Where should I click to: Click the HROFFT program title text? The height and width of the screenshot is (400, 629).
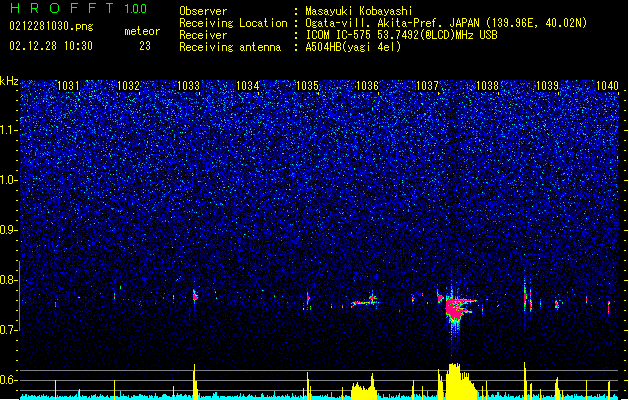pos(61,8)
